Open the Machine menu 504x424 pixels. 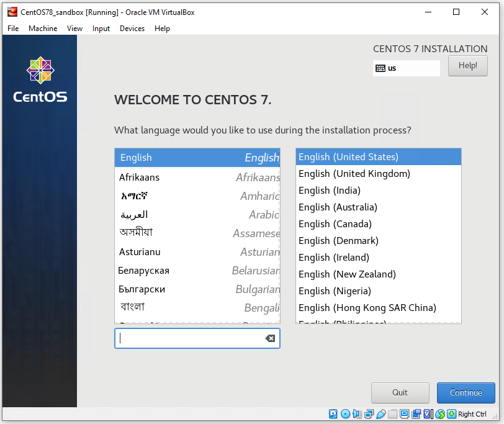(x=42, y=28)
